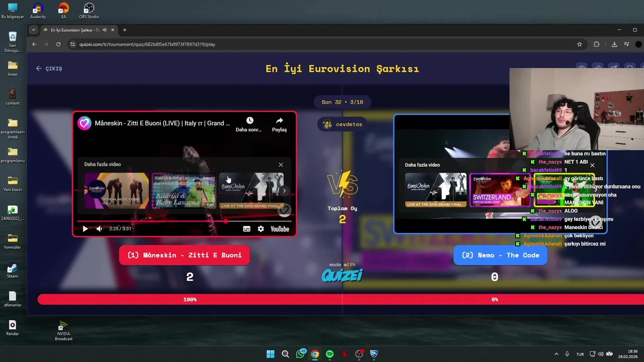Viewport: 644px width, 362px height.
Task: Click the YouTube logo in the player
Action: coord(280,229)
